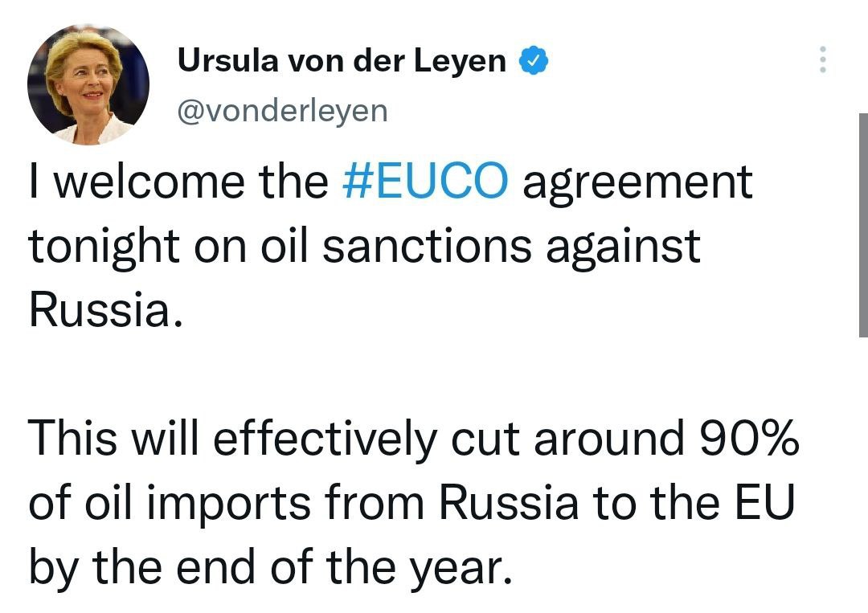This screenshot has height=613, width=868.
Task: Open the three-dot more options menu
Action: pyautogui.click(x=823, y=59)
